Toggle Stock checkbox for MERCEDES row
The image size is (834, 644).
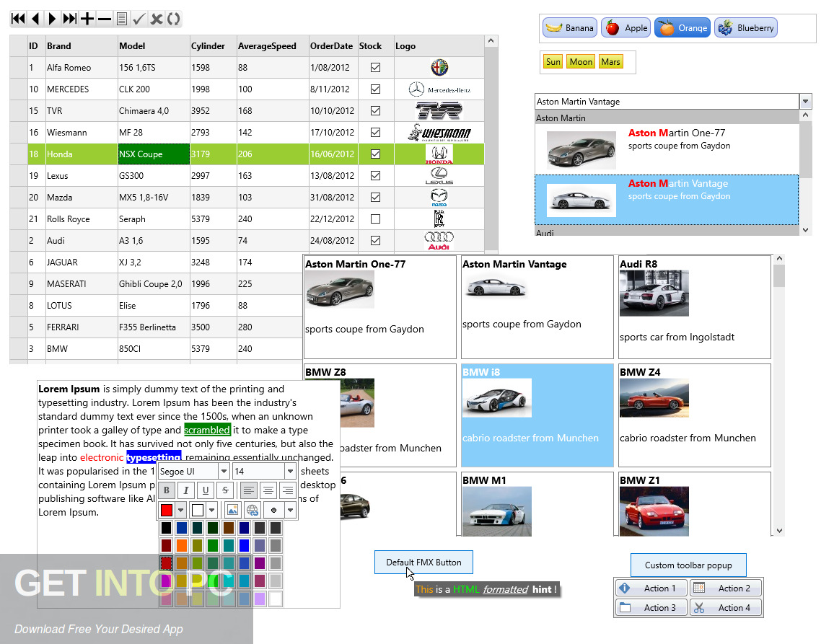pyautogui.click(x=375, y=89)
